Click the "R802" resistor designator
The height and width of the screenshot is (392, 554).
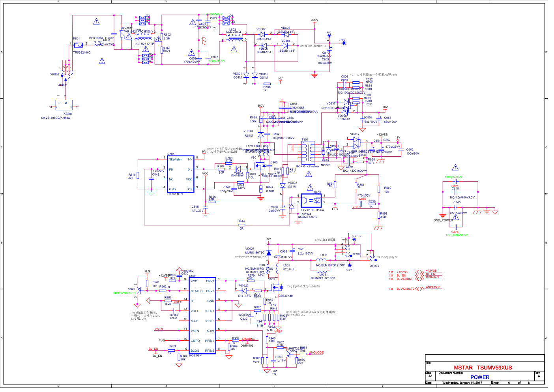click(x=167, y=35)
